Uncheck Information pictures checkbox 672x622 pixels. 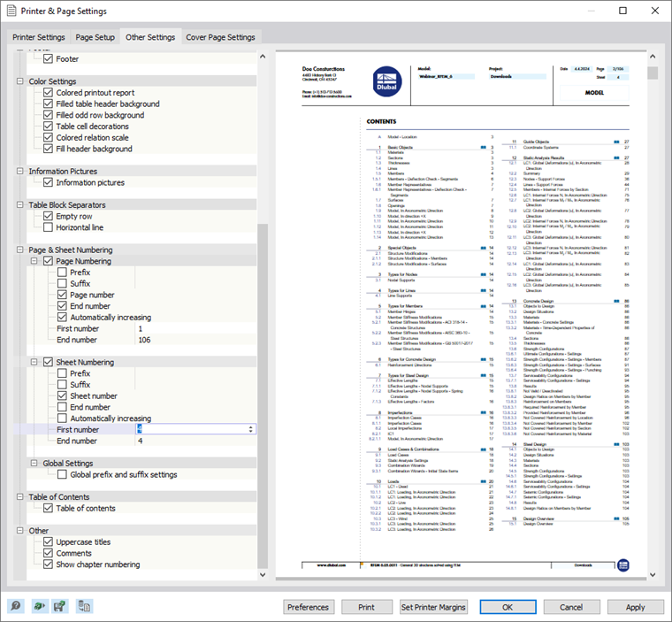point(48,182)
